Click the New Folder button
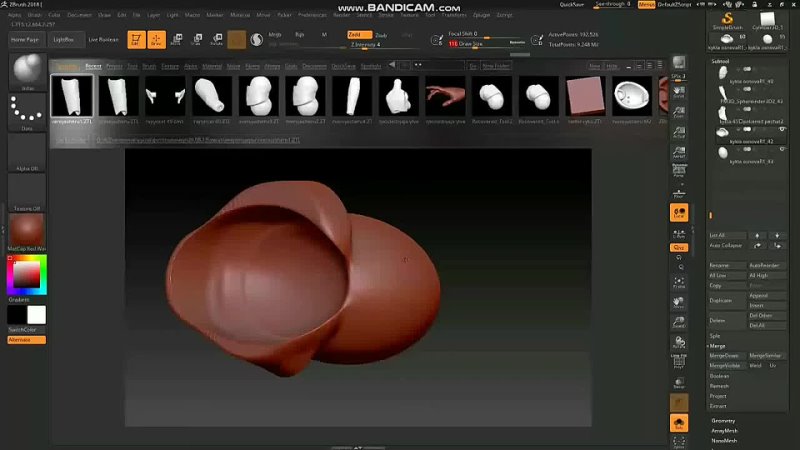 [x=495, y=66]
